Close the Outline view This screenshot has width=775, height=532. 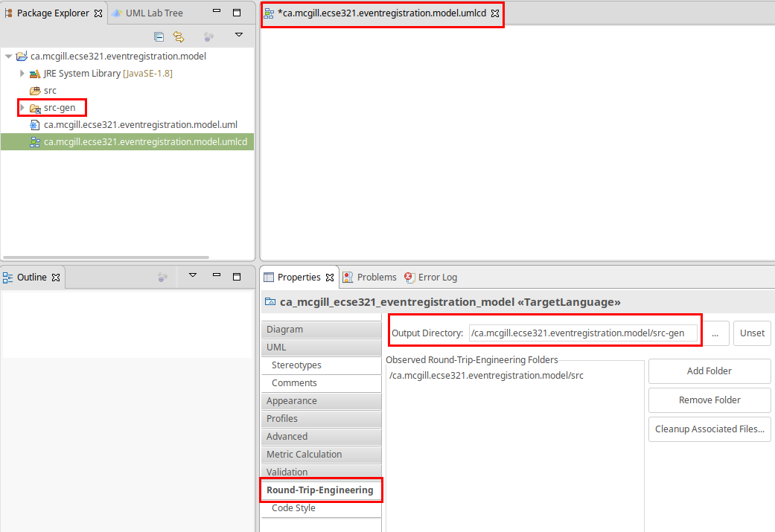pyautogui.click(x=56, y=278)
